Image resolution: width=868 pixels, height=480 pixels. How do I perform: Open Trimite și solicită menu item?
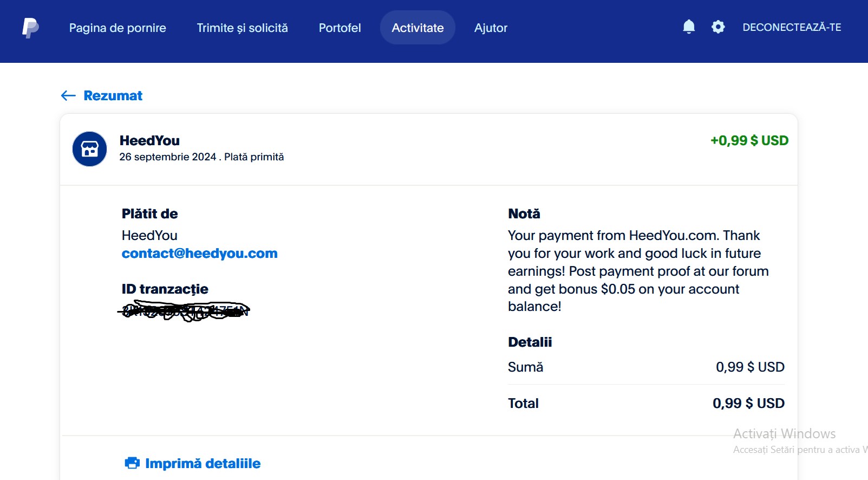(x=242, y=28)
